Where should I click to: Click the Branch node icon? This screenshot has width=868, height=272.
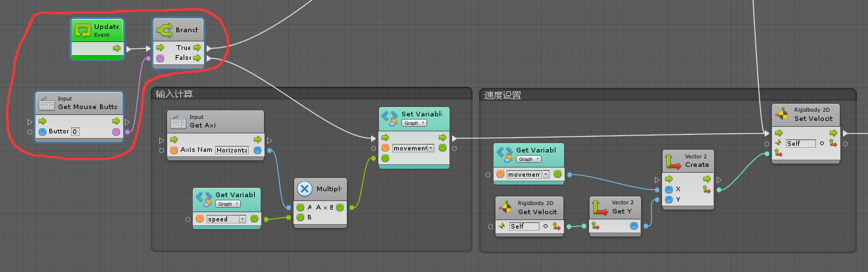click(165, 30)
